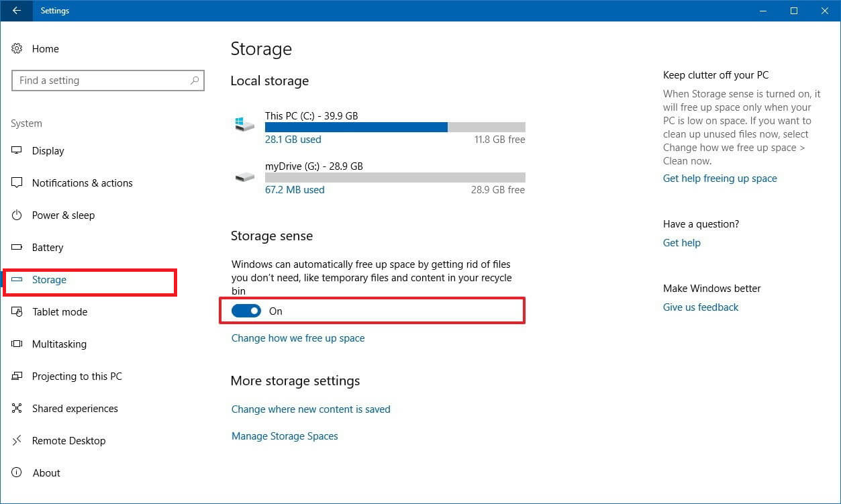
Task: Click the C: drive usage bar
Action: (395, 128)
